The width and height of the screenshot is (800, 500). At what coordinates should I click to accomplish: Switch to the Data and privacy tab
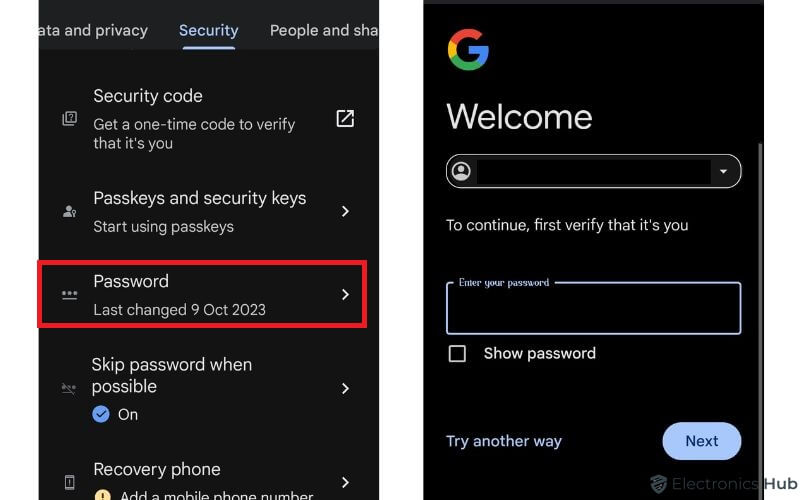click(x=93, y=31)
